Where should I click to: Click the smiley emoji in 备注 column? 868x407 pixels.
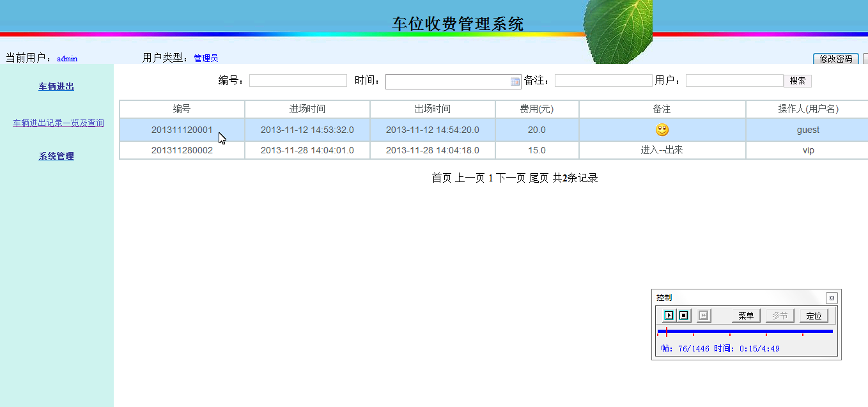coord(662,130)
